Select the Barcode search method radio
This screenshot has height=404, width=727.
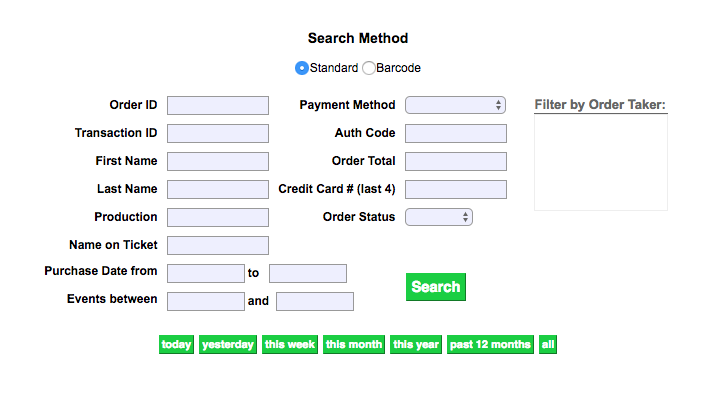coord(369,68)
